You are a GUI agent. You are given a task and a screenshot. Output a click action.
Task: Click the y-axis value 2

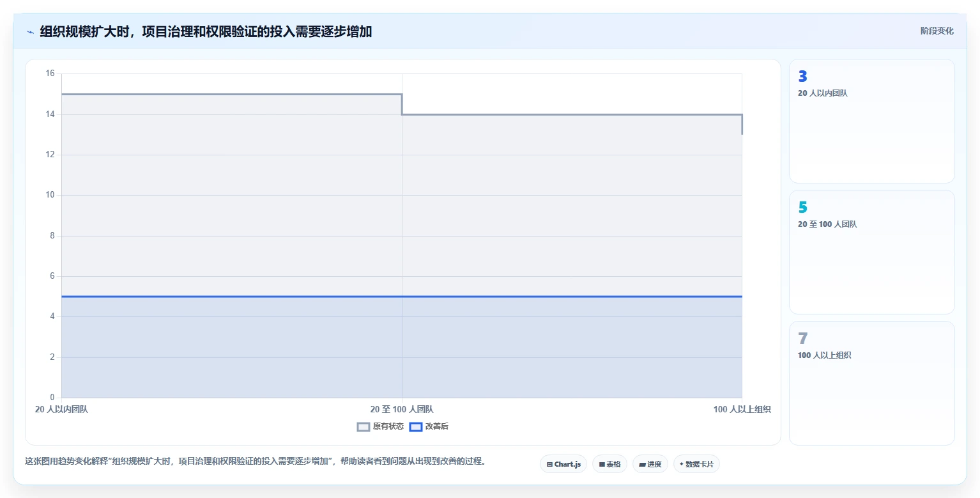click(52, 357)
